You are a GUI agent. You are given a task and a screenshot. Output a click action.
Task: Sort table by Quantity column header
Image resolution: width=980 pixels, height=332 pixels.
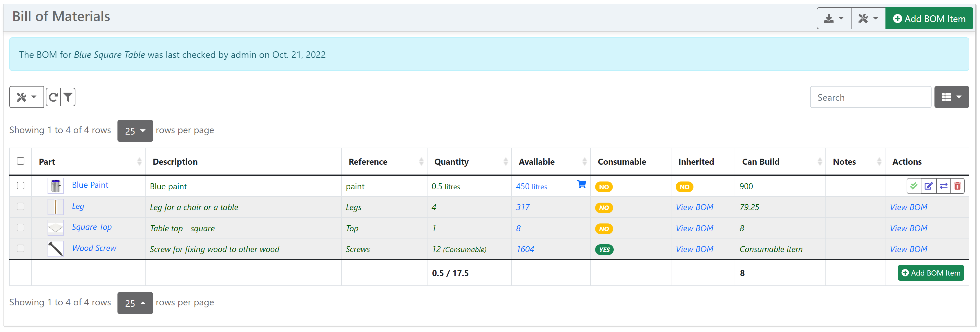(451, 162)
